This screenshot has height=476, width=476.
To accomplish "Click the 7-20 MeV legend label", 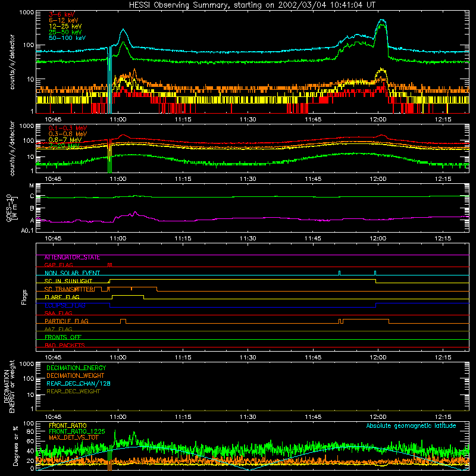I will [x=64, y=146].
